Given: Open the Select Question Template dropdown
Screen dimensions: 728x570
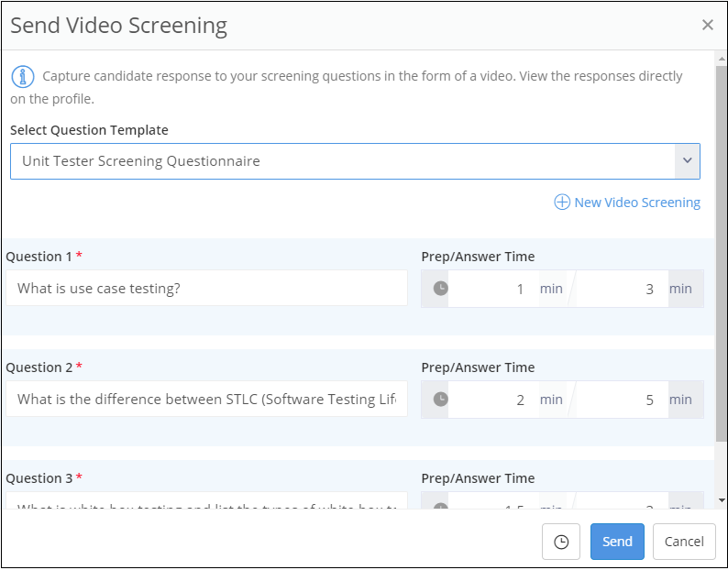Looking at the screenshot, I should [x=344, y=161].
